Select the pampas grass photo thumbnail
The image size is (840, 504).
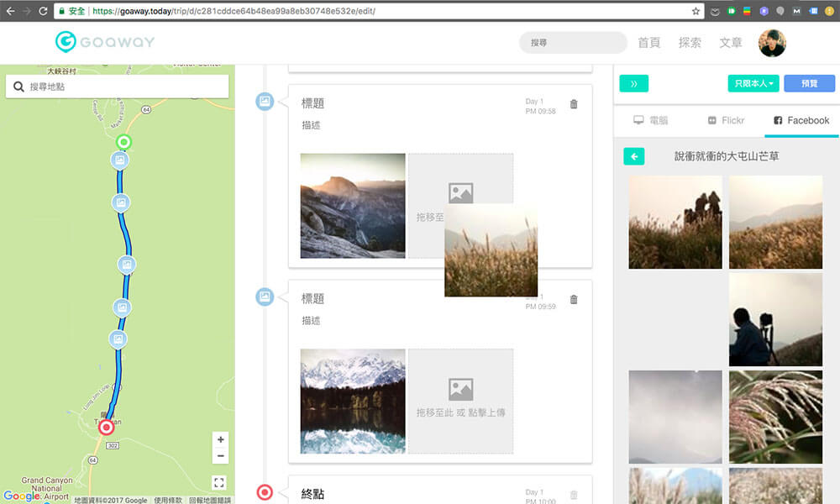(x=774, y=417)
